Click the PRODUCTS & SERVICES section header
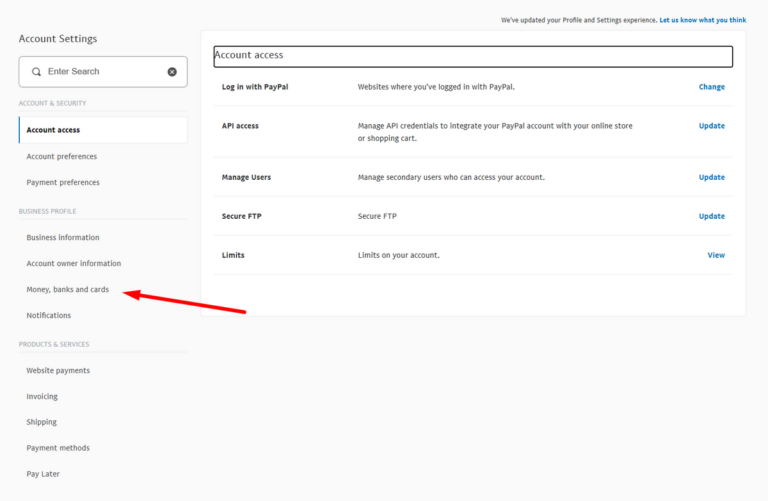 coord(54,344)
